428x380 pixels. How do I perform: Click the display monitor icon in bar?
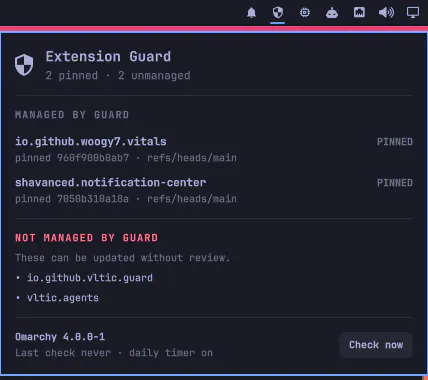pos(413,13)
